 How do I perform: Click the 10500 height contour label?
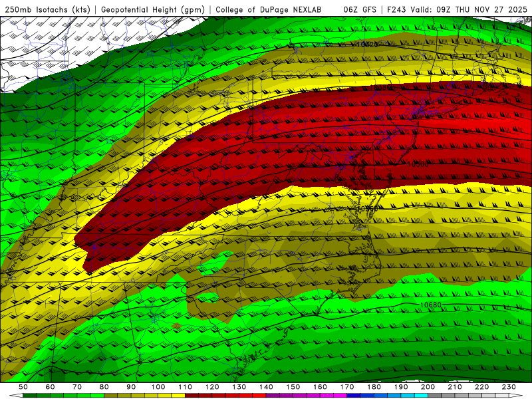click(x=418, y=164)
